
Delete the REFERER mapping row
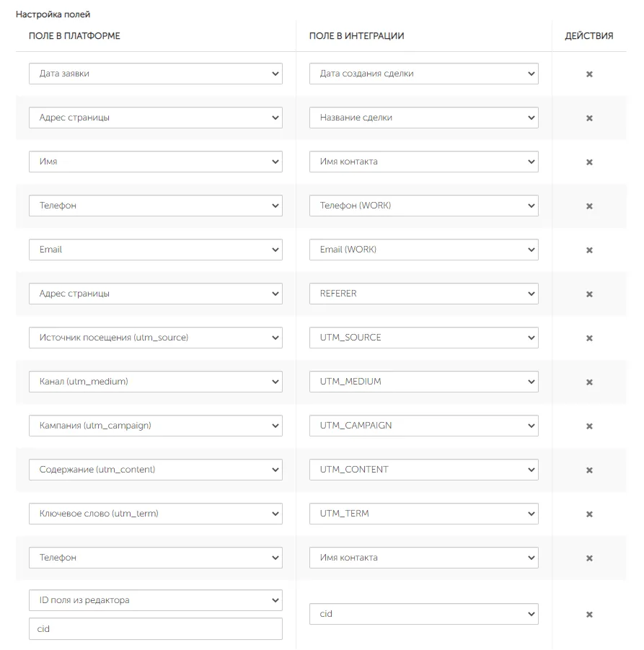[589, 294]
